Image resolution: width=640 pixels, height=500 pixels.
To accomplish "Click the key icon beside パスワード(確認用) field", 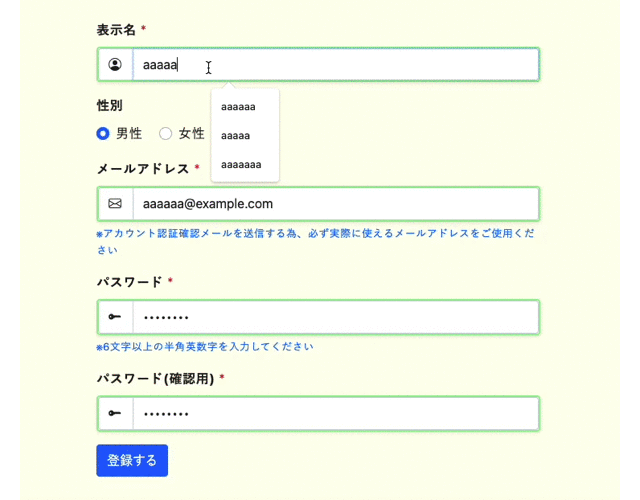I will (115, 413).
